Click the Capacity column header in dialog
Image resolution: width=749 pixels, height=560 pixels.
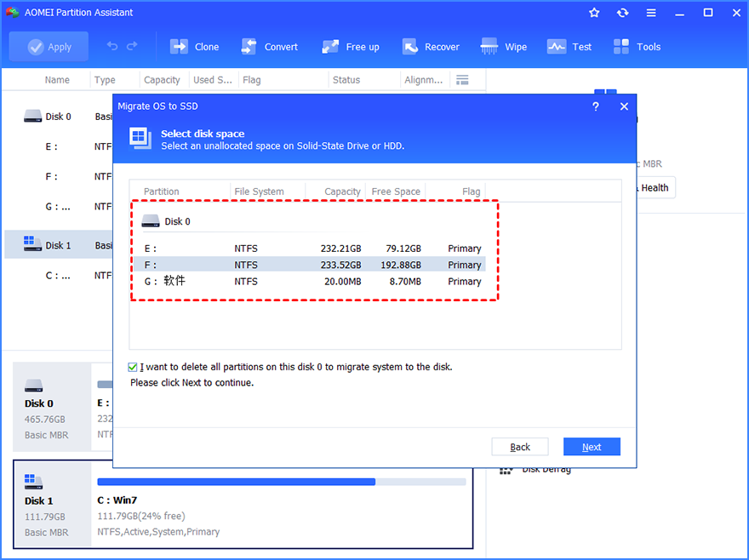click(342, 191)
